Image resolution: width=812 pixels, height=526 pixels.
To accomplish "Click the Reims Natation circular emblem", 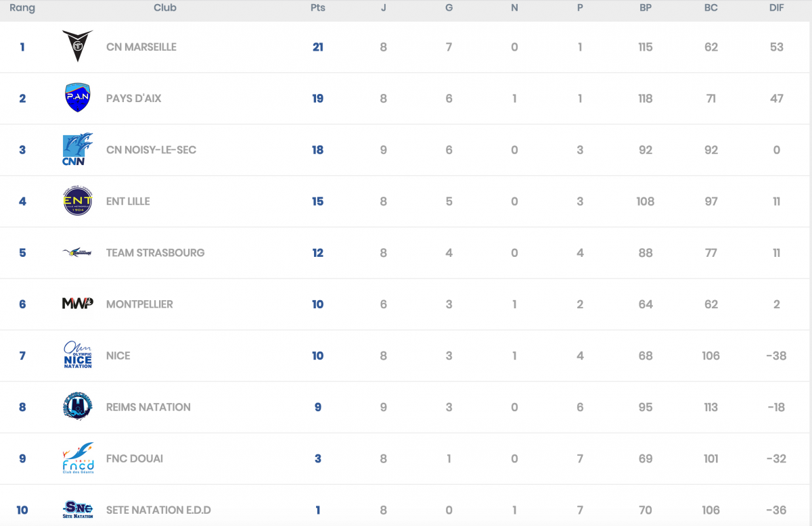I will point(77,406).
